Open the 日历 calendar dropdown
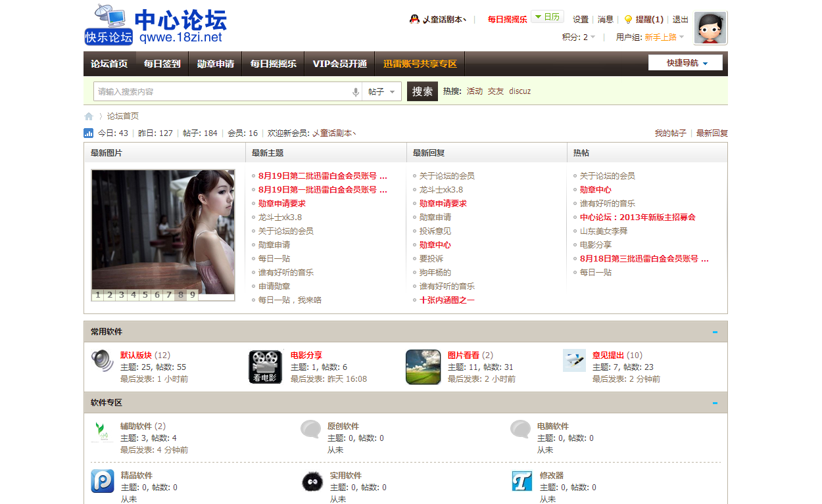Viewport: 822px width, 504px height. pos(547,17)
